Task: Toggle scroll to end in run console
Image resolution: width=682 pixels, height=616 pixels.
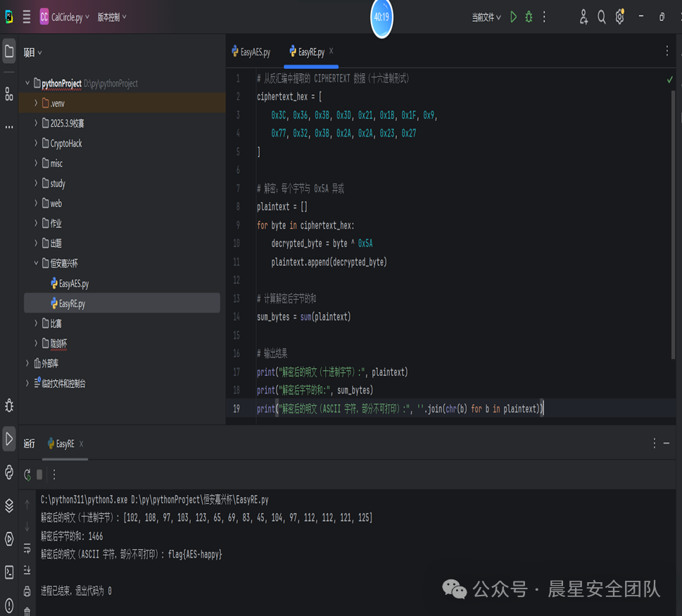Action: point(27,570)
